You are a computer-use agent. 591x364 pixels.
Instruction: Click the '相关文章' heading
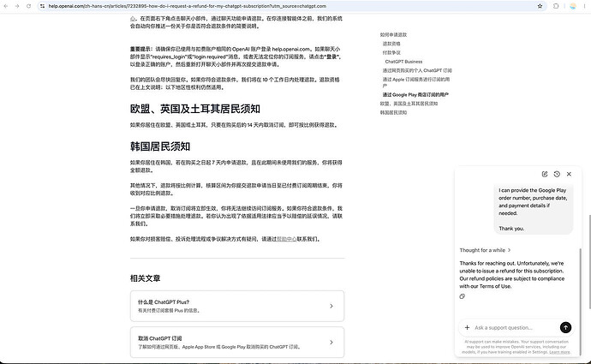[x=145, y=278]
